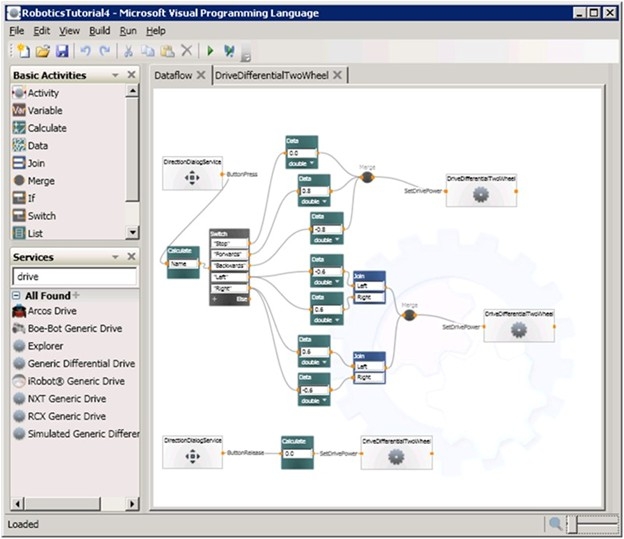Click the Redo arrow icon
Screen dimensions: 624x539
[105, 51]
